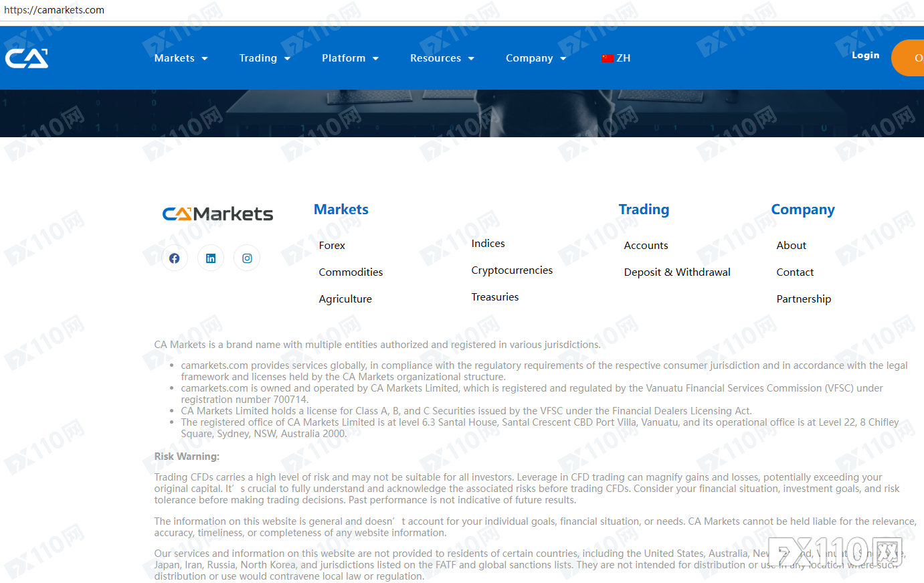This screenshot has width=924, height=583.
Task: Open the Indices footer link
Action: click(488, 244)
